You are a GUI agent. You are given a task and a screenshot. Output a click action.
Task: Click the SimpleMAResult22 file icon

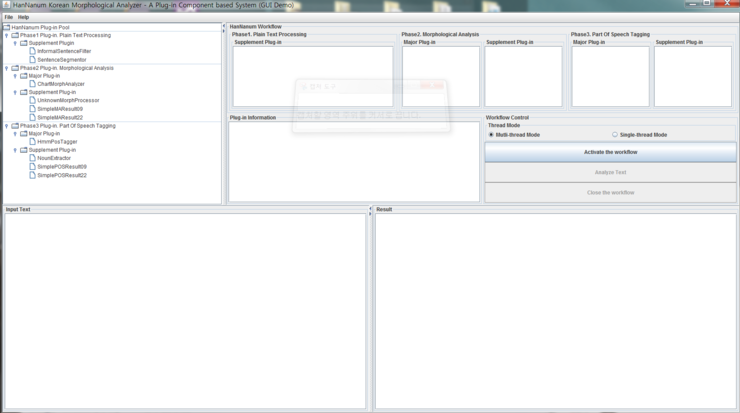33,117
